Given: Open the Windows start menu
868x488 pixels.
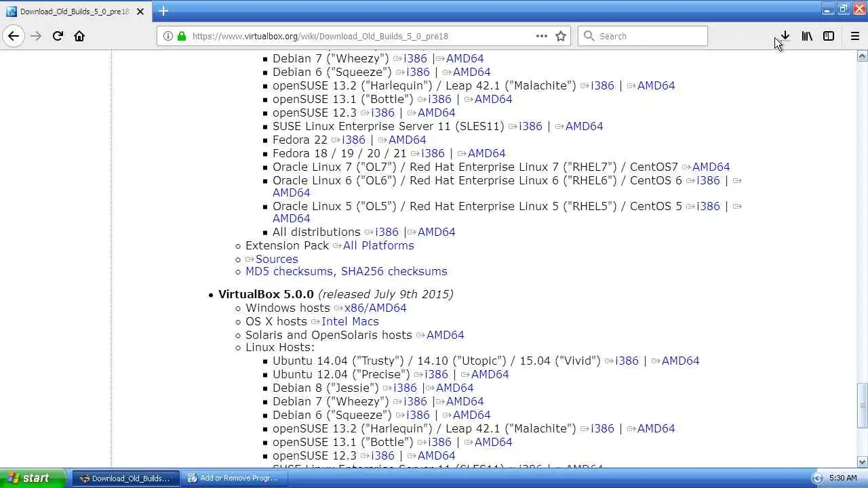Looking at the screenshot, I should click(x=33, y=478).
